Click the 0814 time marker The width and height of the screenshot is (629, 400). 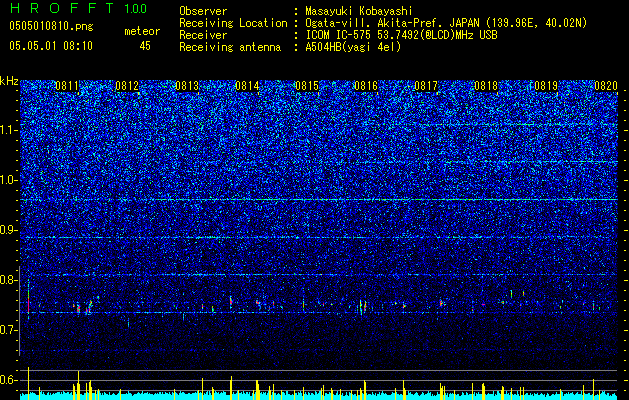[x=247, y=86]
